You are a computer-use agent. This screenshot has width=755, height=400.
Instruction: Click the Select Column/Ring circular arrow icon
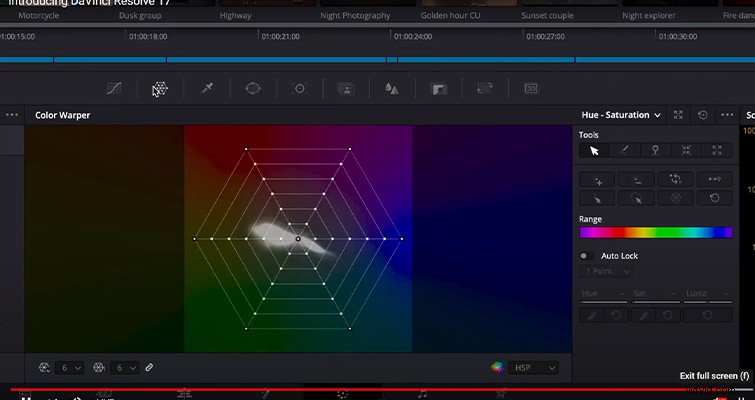[x=636, y=198]
